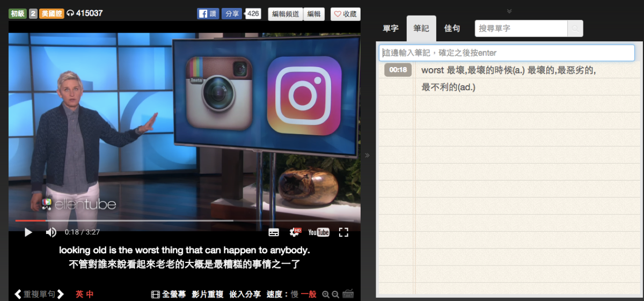Viewport: 644px width, 301px height.
Task: Open keyboard shortcuts keyboard icon
Action: tap(348, 294)
